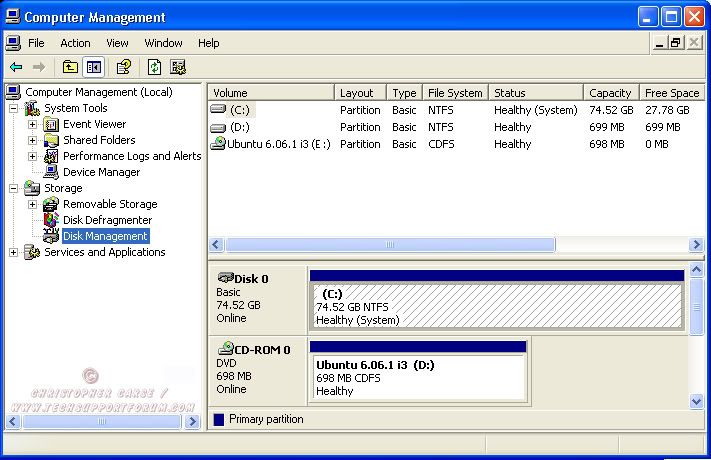Screen dimensions: 711x460
Task: Click the Event Viewer icon
Action: click(51, 124)
